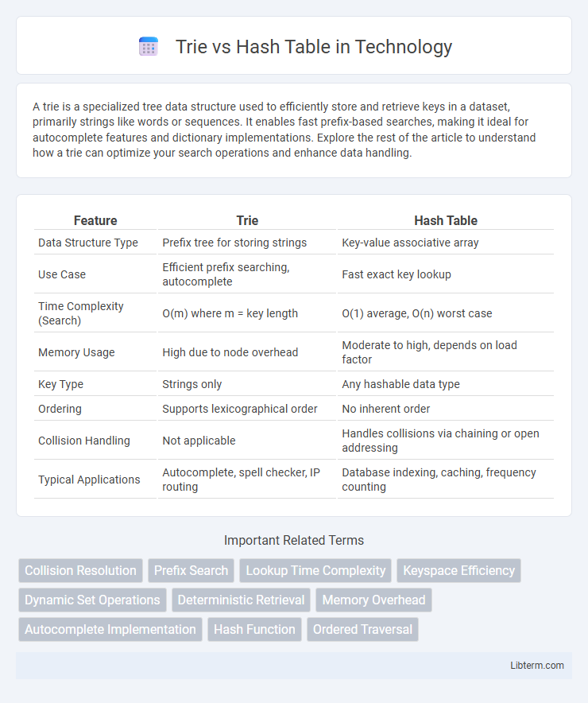Click the Keyspace Efficiency tag
Screen dimensions: 588x703
point(458,570)
